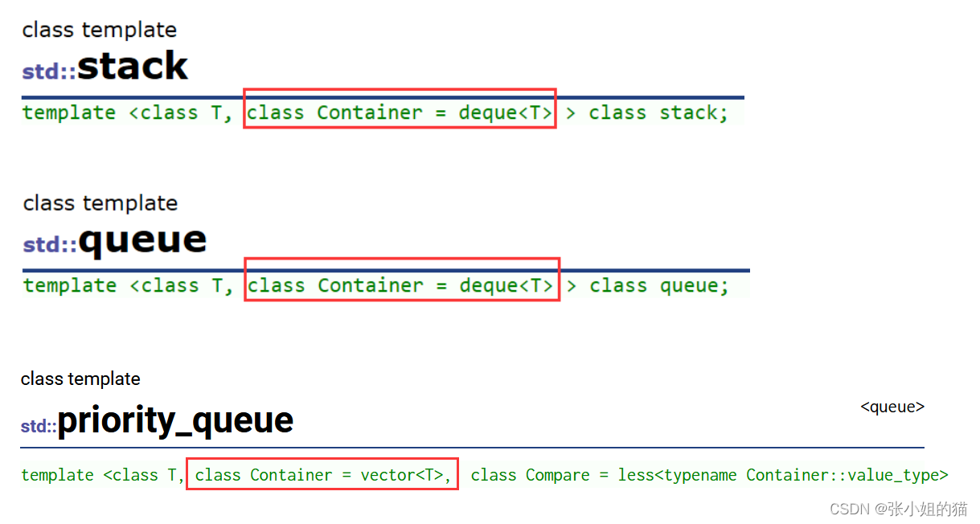Click the "std::" prefix before priority_queue
Screen dimensions: 980x524
39,426
